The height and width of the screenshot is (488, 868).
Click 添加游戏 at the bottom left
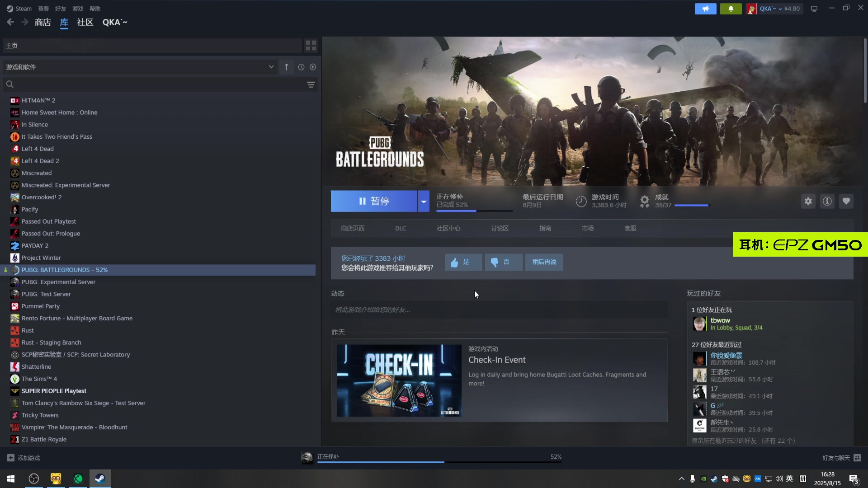[x=24, y=458]
